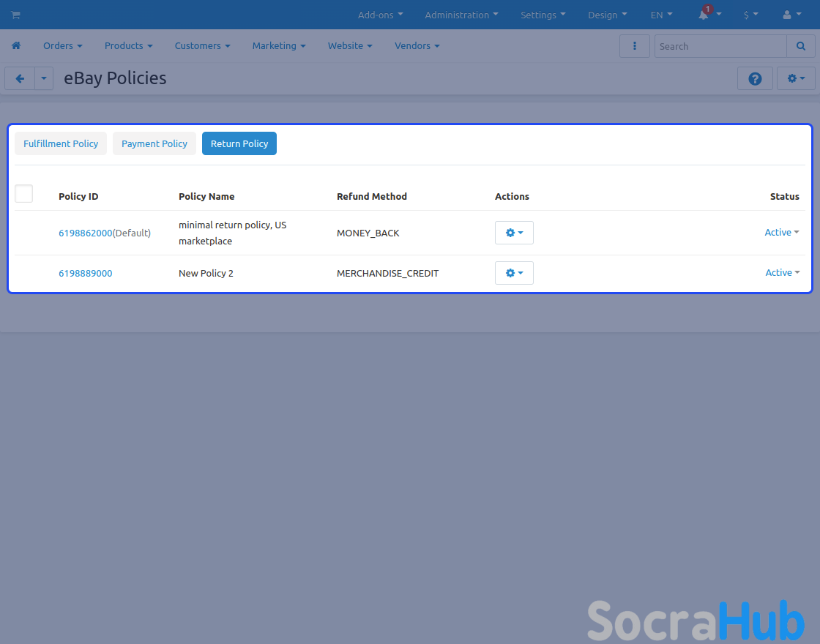Viewport: 820px width, 644px height.
Task: Open the help question mark icon
Action: (755, 79)
